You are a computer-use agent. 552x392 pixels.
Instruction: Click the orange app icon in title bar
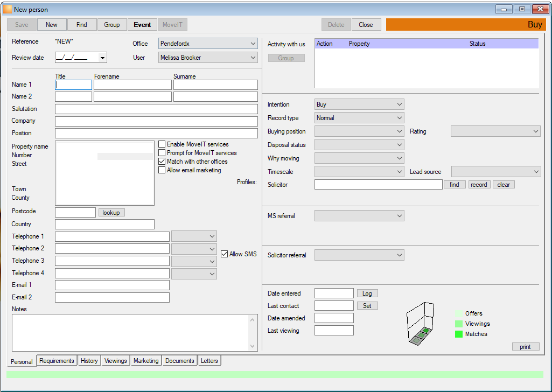point(8,9)
